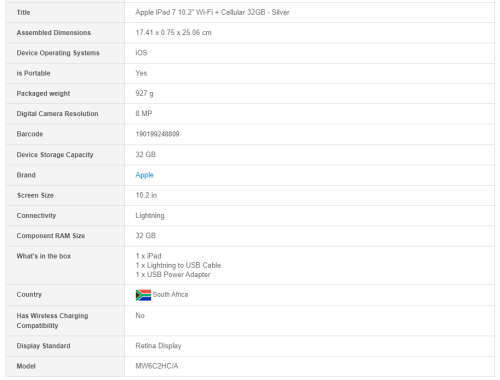This screenshot has height=380, width=500.
Task: Click the Component RAM Size label
Action: tap(51, 236)
